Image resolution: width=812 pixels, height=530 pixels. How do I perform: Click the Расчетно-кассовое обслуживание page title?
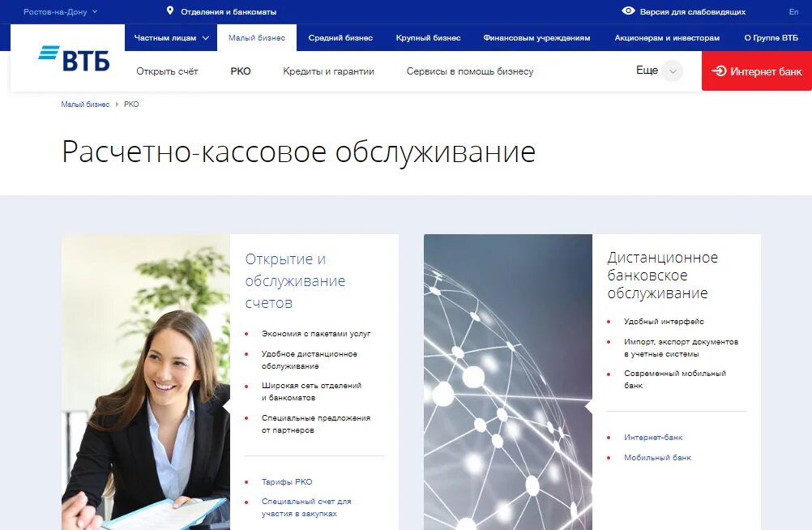coord(299,152)
